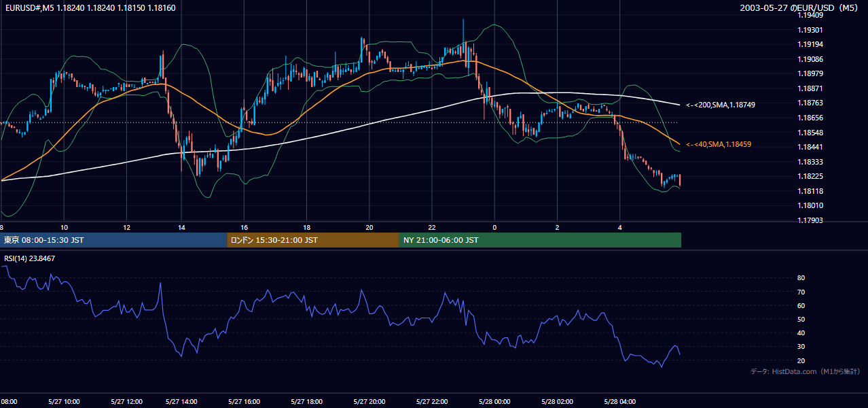Select the 東京 08:00-15:30 JST session bar

(113, 240)
